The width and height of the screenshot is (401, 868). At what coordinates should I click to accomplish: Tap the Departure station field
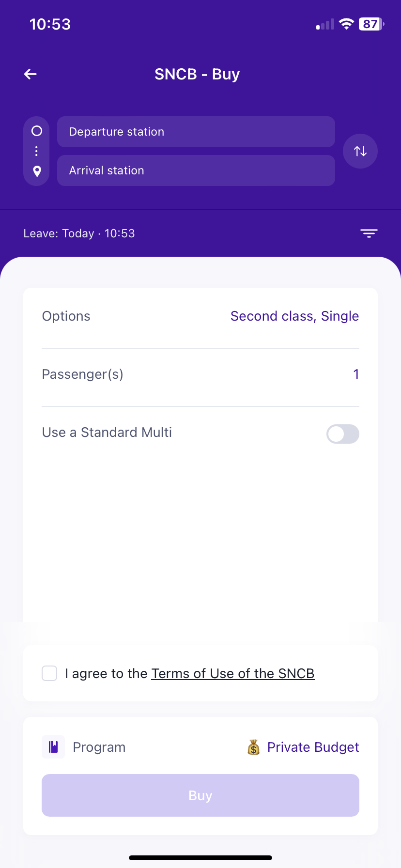(x=196, y=132)
